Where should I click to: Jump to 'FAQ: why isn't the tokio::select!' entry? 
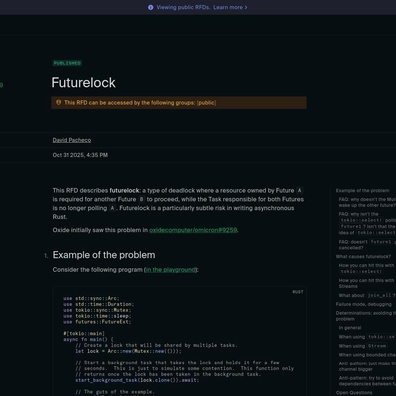367,223
